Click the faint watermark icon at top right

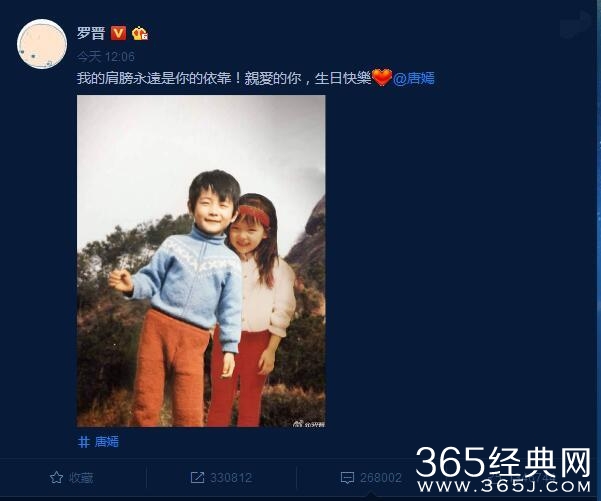[x=576, y=26]
